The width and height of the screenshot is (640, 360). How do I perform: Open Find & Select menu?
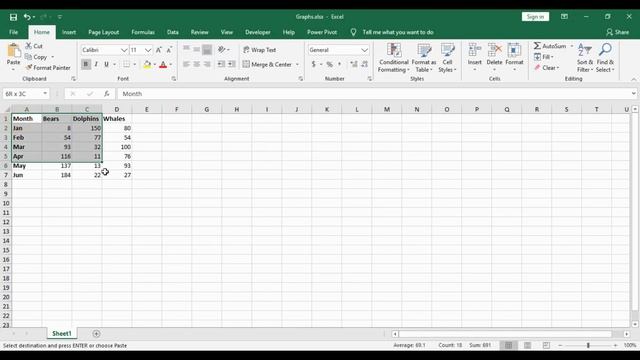click(605, 58)
